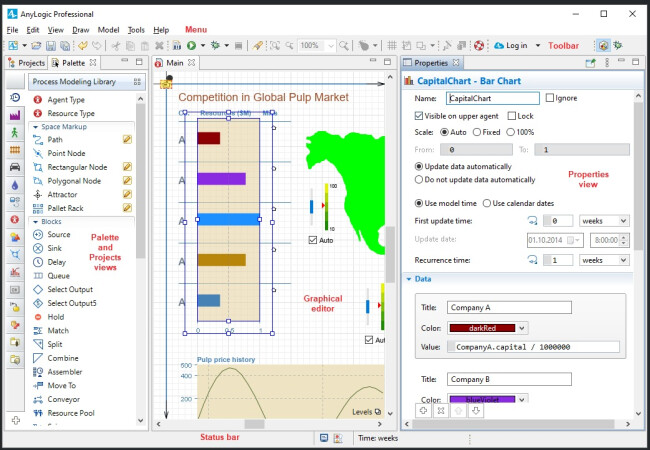Collapse the Data section
This screenshot has height=450, width=650.
410,279
